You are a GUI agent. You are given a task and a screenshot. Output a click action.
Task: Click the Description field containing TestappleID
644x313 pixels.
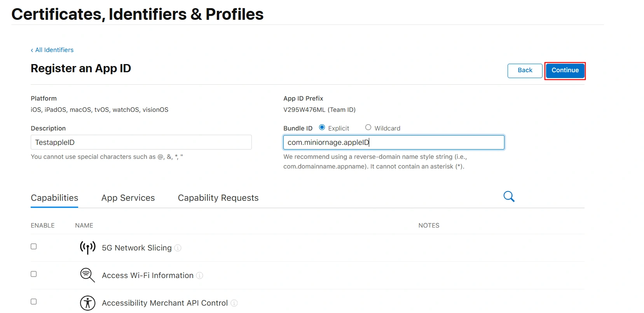pos(141,142)
